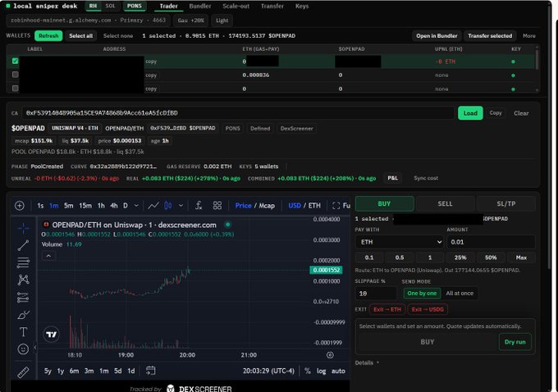The height and width of the screenshot is (392, 558).
Task: Click the Dry run button
Action: click(515, 342)
